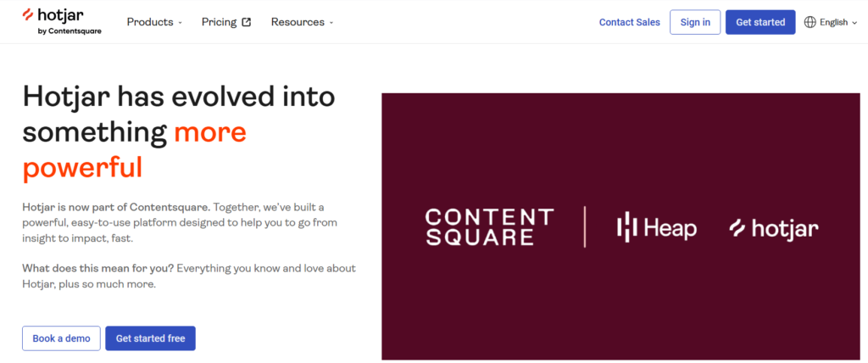Open the Products dropdown menu

154,22
